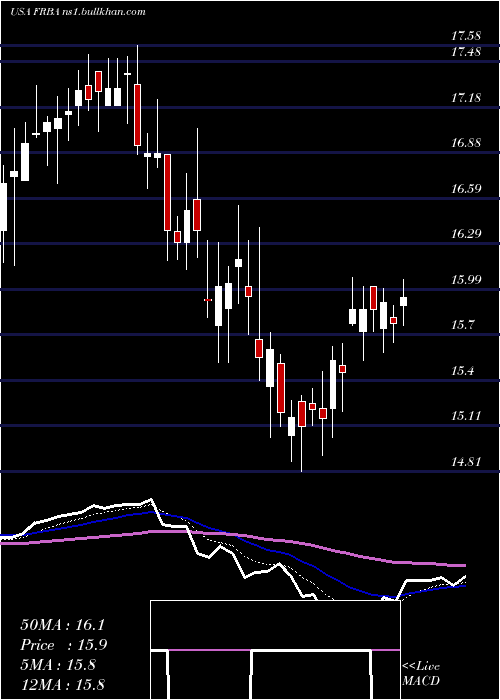Click the tall red candle starting near 17.3
This screenshot has height=700, width=500.
[138, 115]
